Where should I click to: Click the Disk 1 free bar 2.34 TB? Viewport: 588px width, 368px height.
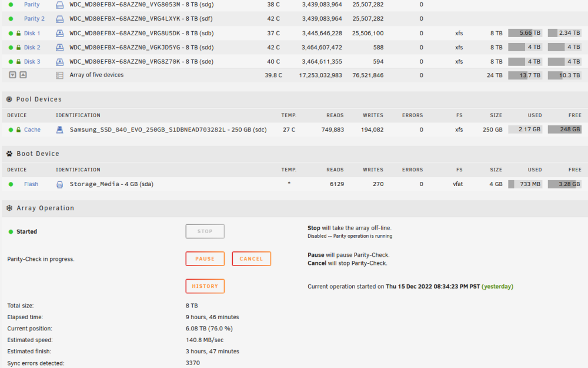point(564,33)
